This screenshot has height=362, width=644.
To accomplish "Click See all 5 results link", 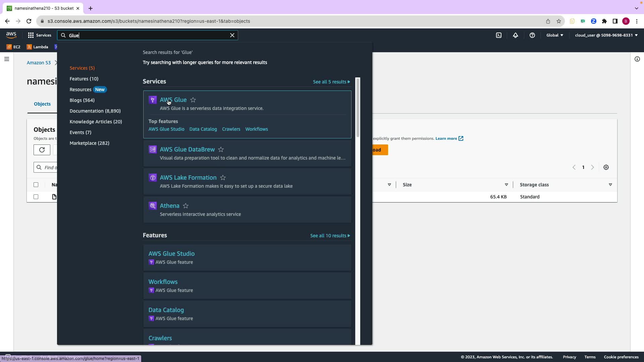I will click(x=331, y=82).
